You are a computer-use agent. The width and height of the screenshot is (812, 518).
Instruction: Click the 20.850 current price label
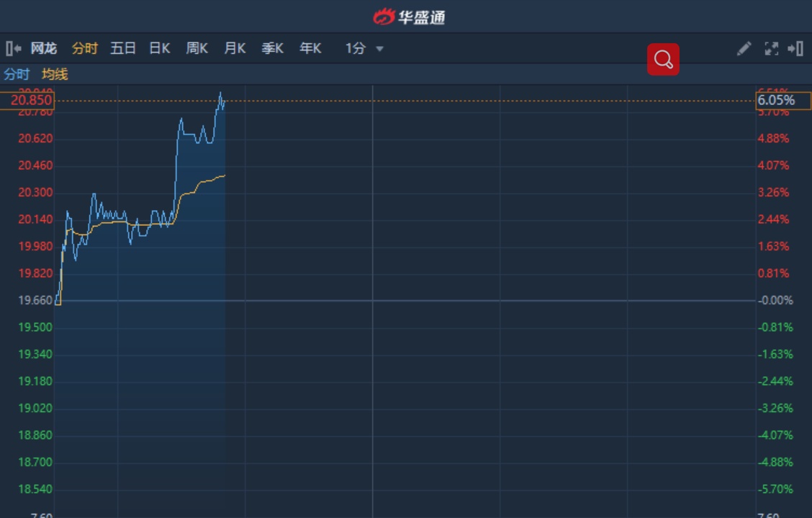(x=27, y=100)
